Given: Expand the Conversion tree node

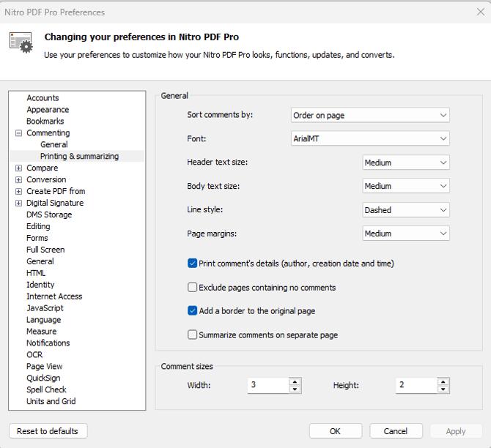Looking at the screenshot, I should (x=19, y=179).
